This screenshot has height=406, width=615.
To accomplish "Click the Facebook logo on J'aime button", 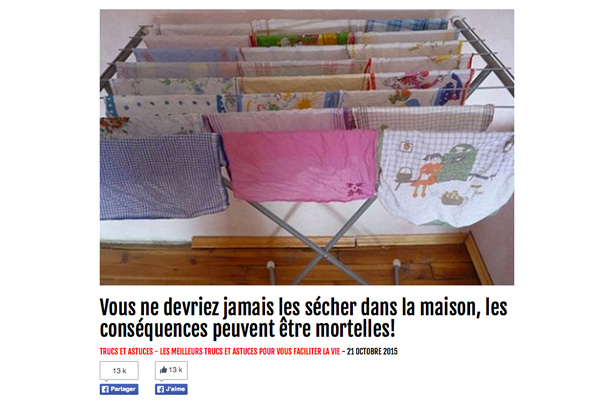I will coord(160,389).
